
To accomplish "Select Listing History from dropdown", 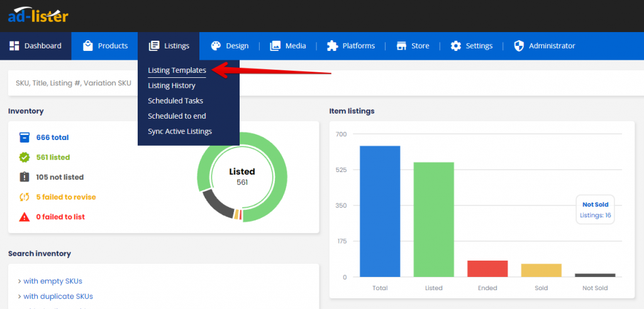I will tap(172, 85).
